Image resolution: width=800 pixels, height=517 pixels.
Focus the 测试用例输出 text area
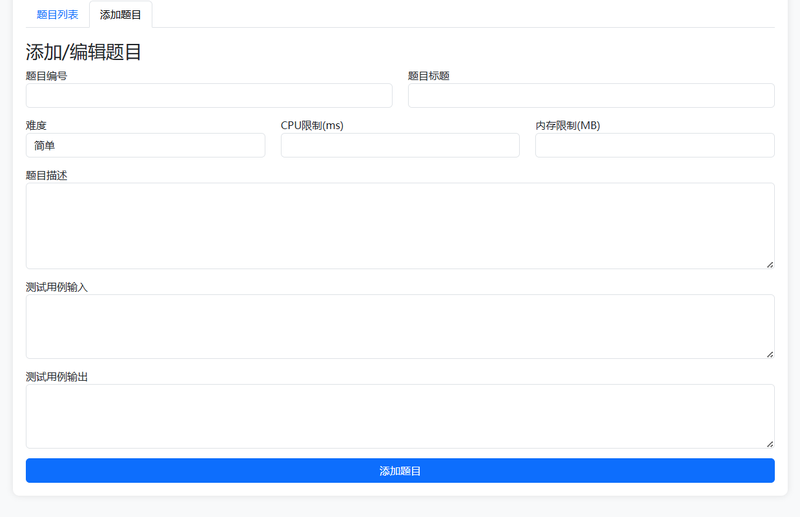point(400,416)
